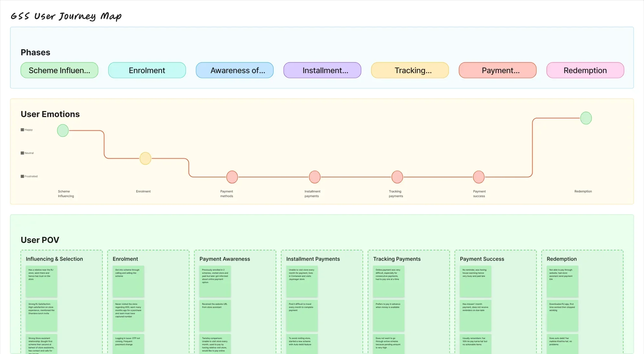Viewport: 644px width, 354px height.
Task: Click the Frustrated legend label
Action: [31, 176]
